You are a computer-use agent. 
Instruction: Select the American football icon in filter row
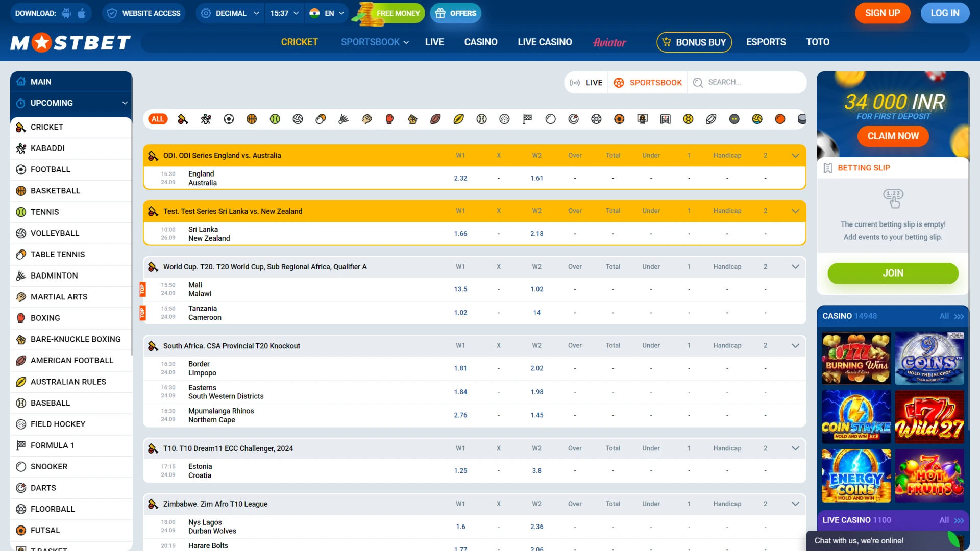click(435, 119)
